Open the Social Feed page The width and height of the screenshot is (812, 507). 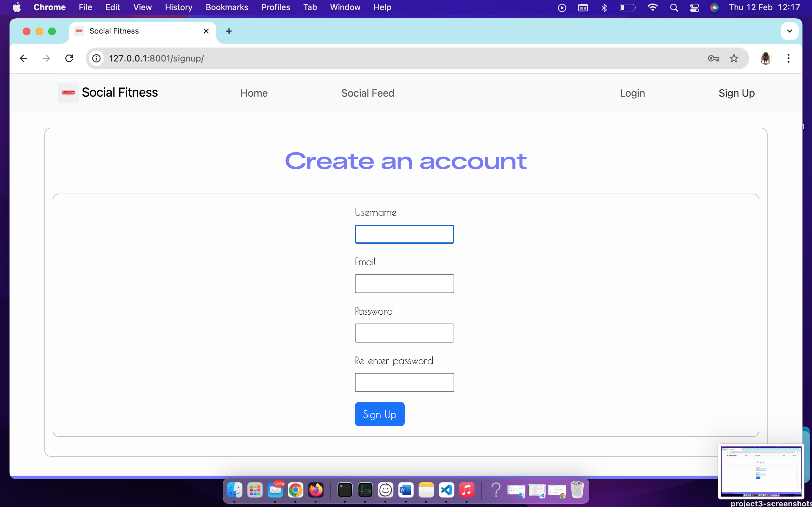coord(367,93)
